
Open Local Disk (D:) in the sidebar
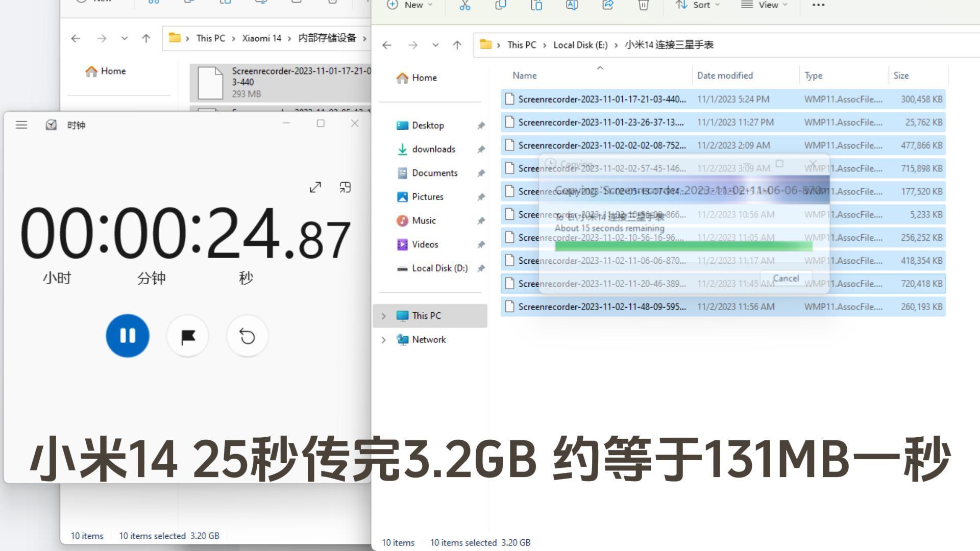439,268
